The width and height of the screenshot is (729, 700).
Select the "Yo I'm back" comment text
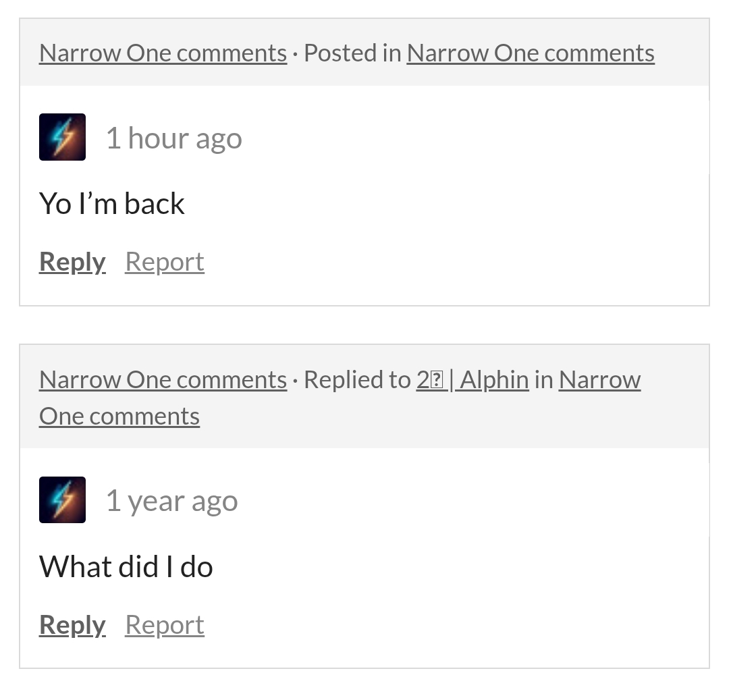pos(112,204)
